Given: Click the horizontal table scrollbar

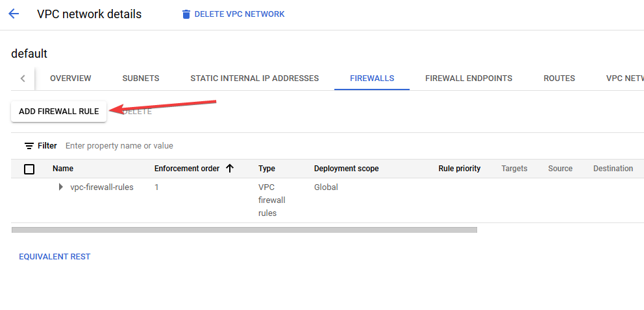Looking at the screenshot, I should pos(244,230).
